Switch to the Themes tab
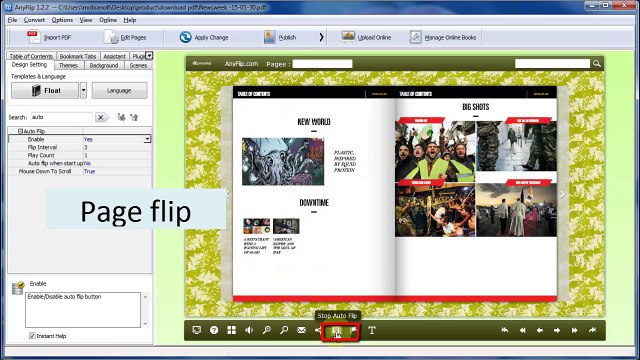The width and height of the screenshot is (640, 360). pyautogui.click(x=68, y=65)
